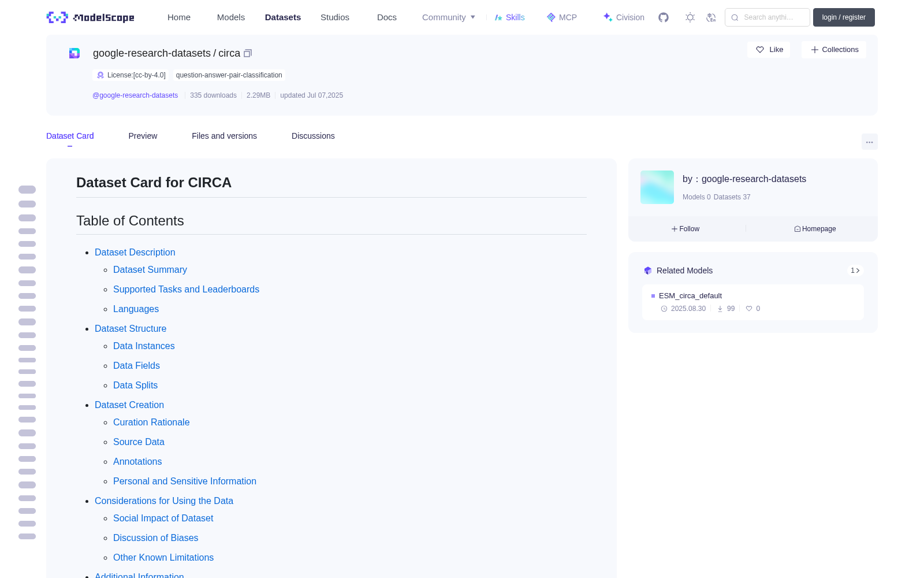Click the circa dataset avatar icon
Image resolution: width=924 pixels, height=578 pixels.
[74, 53]
